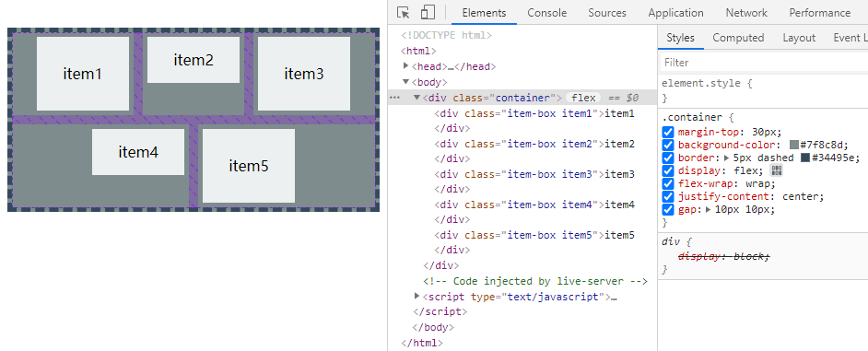Click the .container selector text
The image size is (868, 351).
coord(691,117)
